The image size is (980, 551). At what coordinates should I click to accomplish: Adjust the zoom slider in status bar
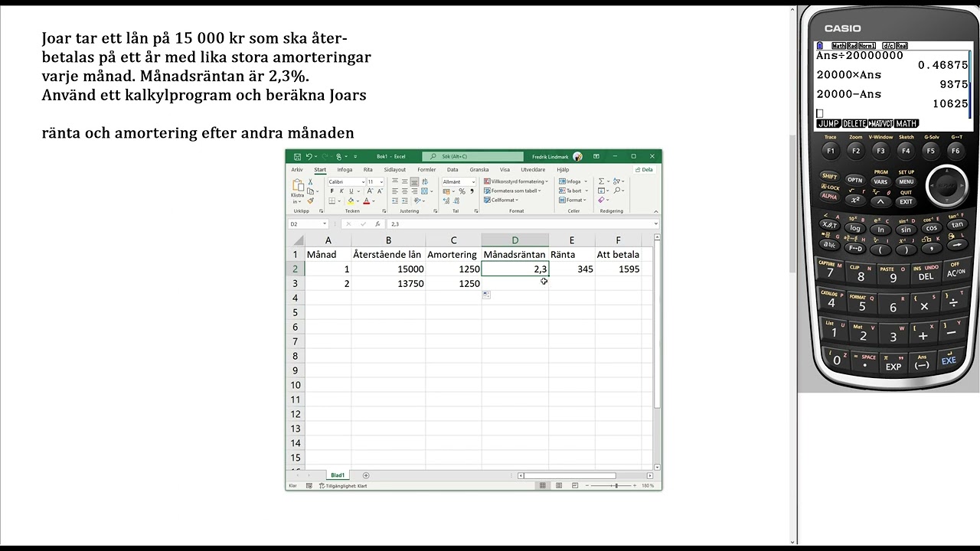tap(616, 485)
